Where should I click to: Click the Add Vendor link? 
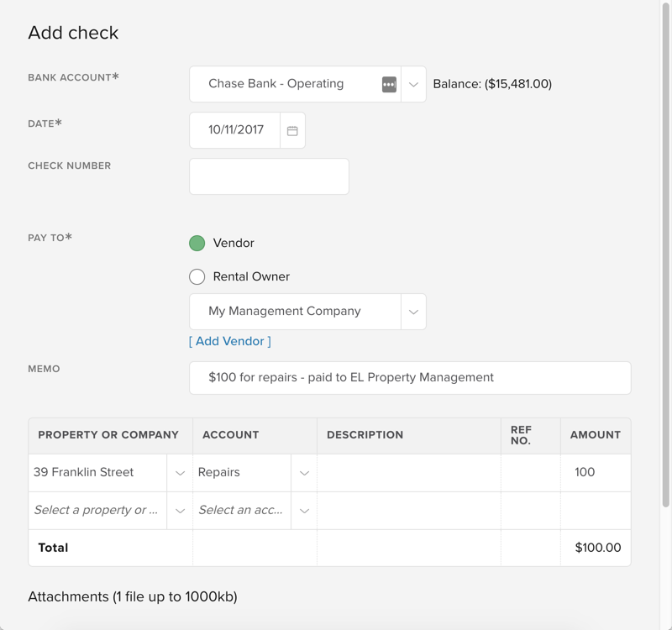229,341
